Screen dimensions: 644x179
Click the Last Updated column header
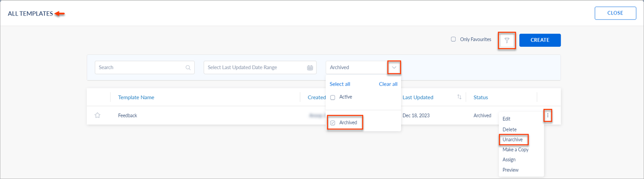(x=418, y=97)
